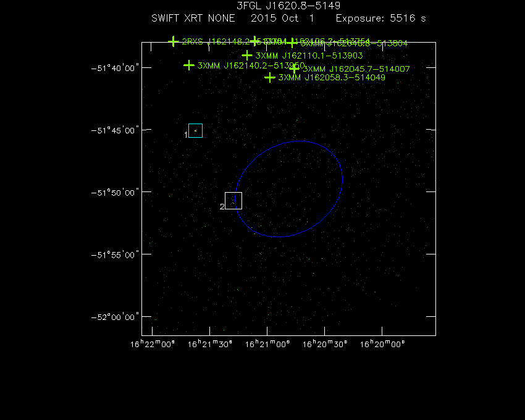Click the green cross beside 2RXS J162148.2

point(173,41)
